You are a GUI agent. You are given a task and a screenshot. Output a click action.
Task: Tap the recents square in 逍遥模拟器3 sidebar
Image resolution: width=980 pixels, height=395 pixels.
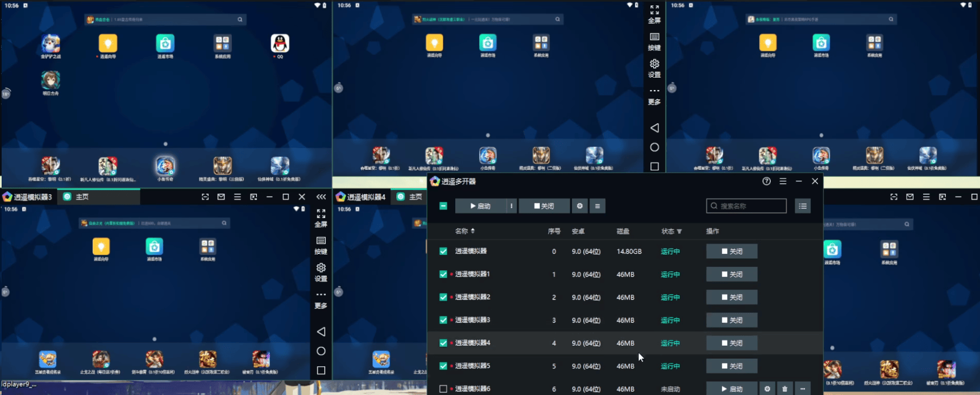click(x=321, y=371)
